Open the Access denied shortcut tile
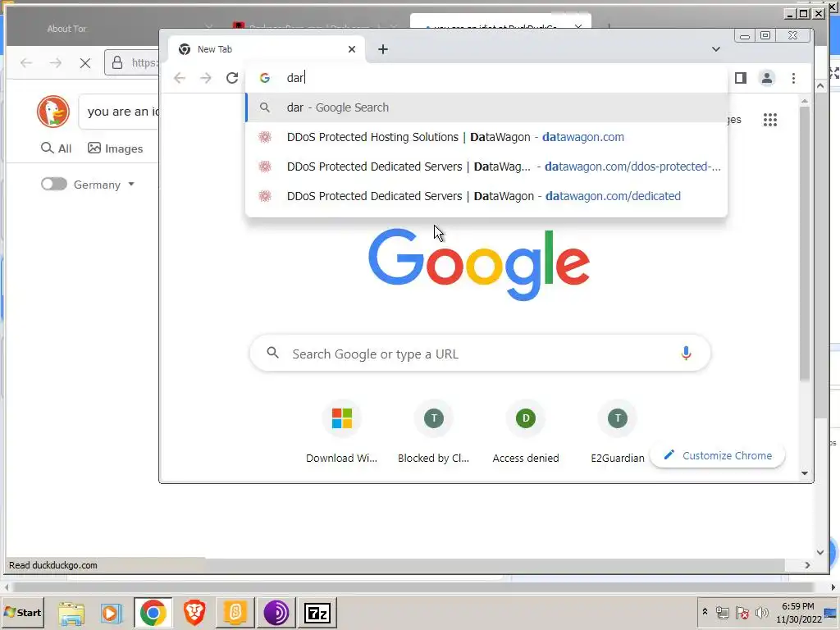 (x=526, y=431)
